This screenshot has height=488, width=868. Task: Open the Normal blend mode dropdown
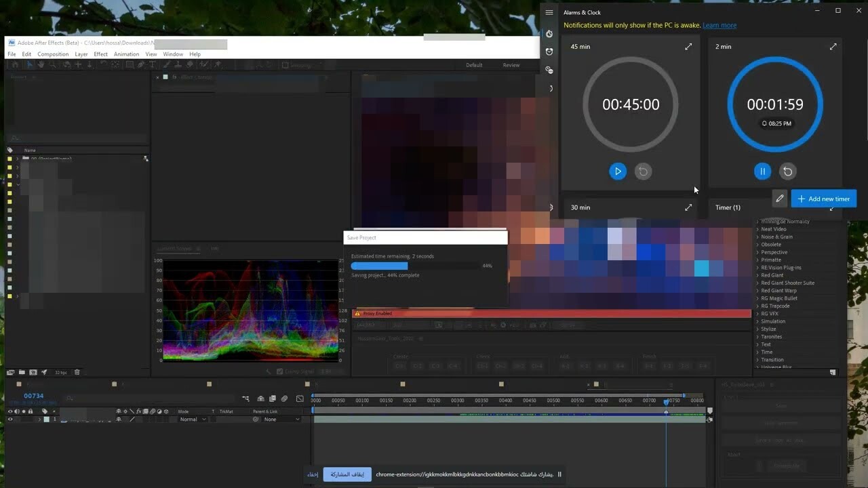(x=192, y=419)
